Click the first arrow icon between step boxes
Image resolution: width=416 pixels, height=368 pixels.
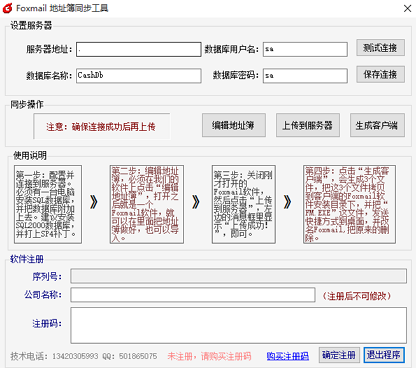pyautogui.click(x=94, y=202)
